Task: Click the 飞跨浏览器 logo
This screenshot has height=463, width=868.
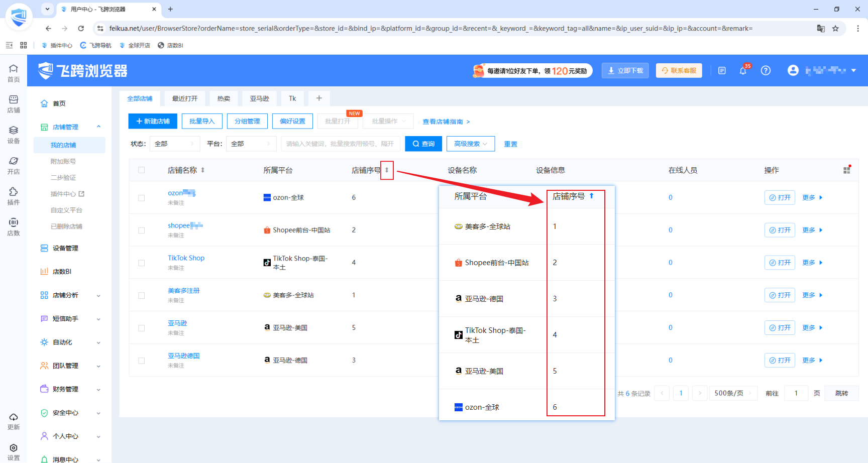Action: coord(83,71)
